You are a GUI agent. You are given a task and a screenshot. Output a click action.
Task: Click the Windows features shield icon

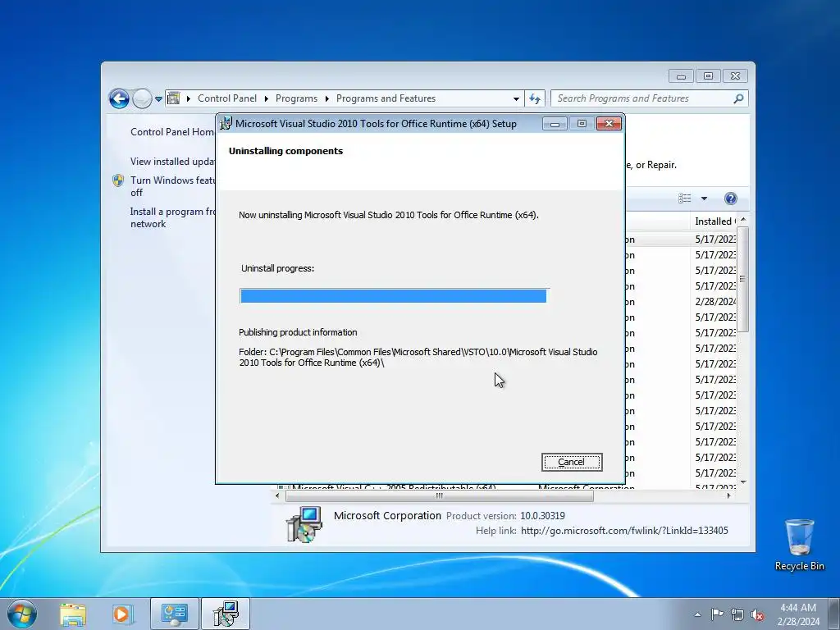pos(118,180)
